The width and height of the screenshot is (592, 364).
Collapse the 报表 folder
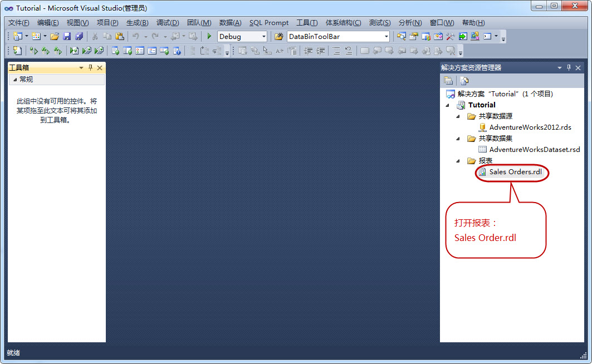point(458,161)
